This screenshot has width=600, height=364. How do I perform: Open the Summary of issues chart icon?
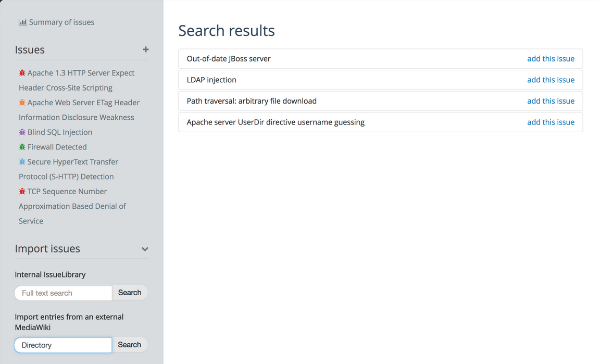tap(22, 22)
